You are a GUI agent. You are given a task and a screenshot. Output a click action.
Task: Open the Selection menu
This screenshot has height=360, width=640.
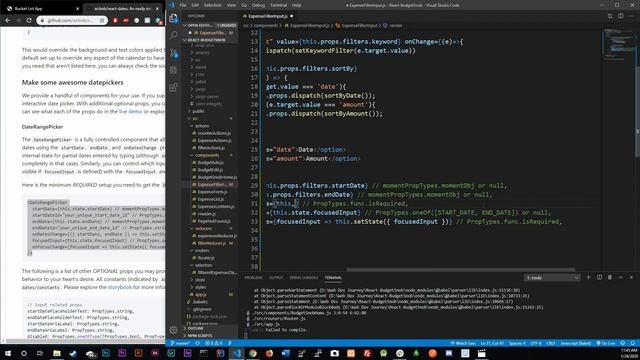click(212, 5)
